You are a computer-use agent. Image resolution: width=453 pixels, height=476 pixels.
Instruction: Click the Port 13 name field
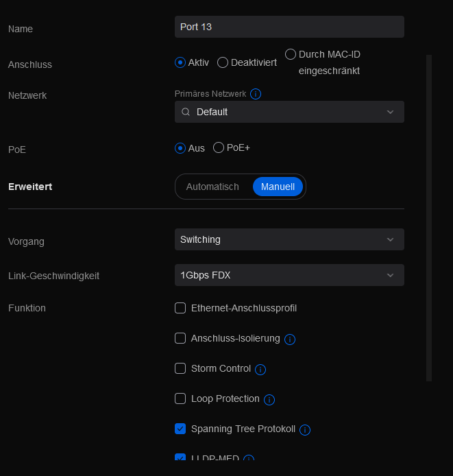[x=289, y=27]
